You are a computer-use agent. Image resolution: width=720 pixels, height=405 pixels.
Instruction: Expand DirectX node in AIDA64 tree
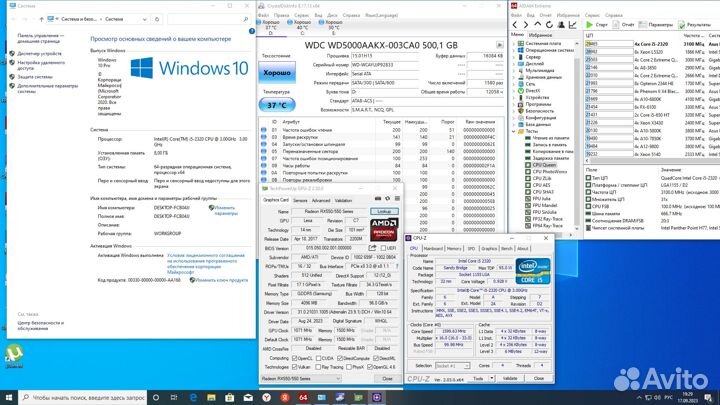pos(514,91)
